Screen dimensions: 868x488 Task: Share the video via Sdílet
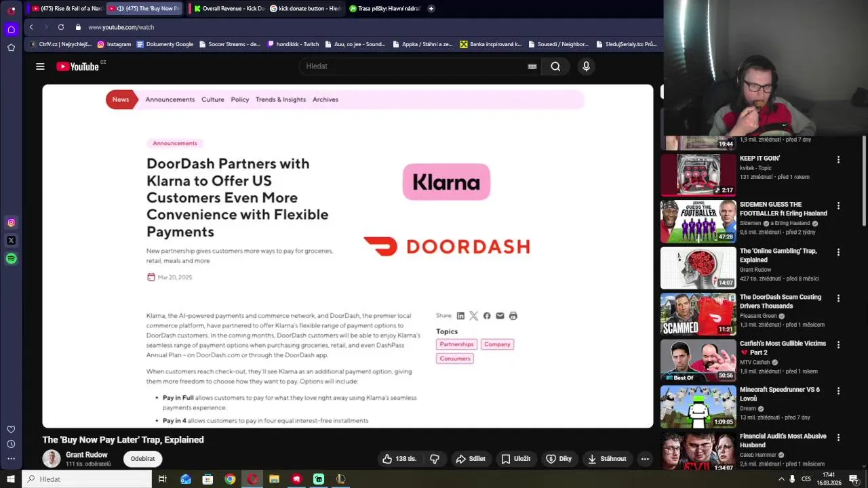pyautogui.click(x=471, y=459)
